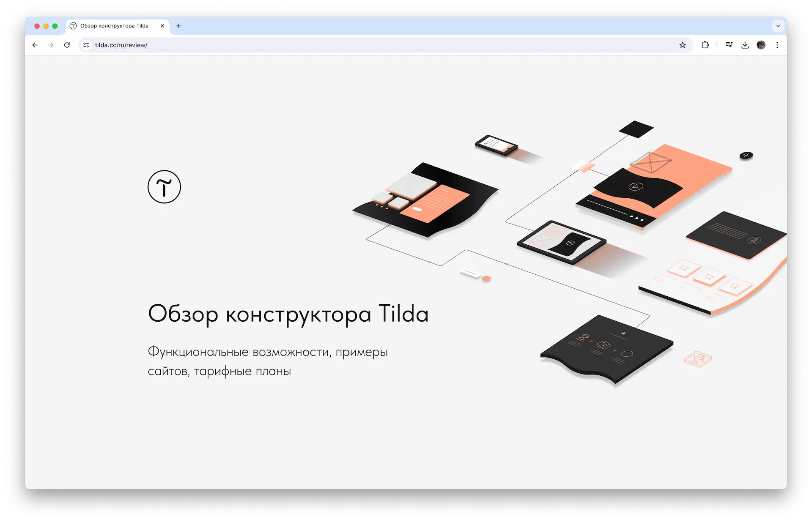Screen dimensions: 812x522
Task: Bookmark this page with the star icon
Action: (683, 45)
